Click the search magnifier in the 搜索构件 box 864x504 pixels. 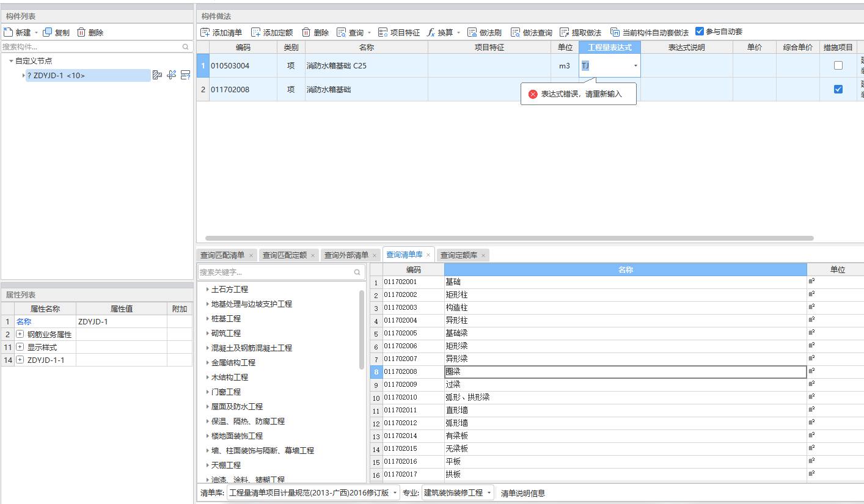186,46
